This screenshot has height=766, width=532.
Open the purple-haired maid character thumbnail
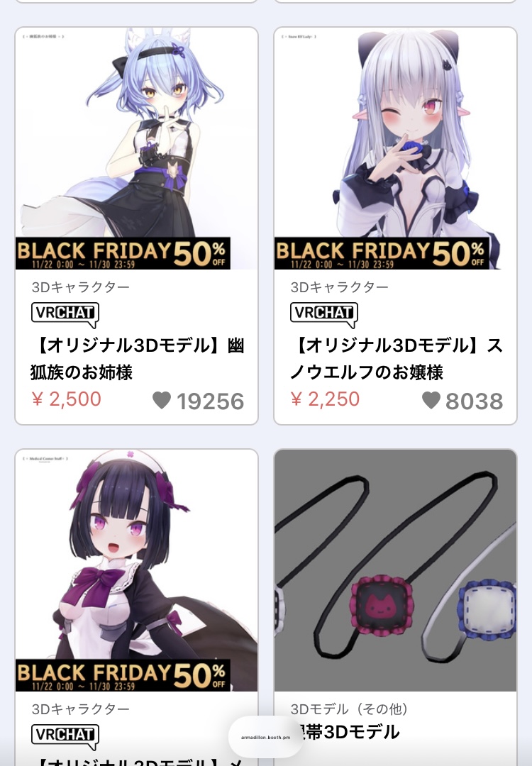[136, 570]
